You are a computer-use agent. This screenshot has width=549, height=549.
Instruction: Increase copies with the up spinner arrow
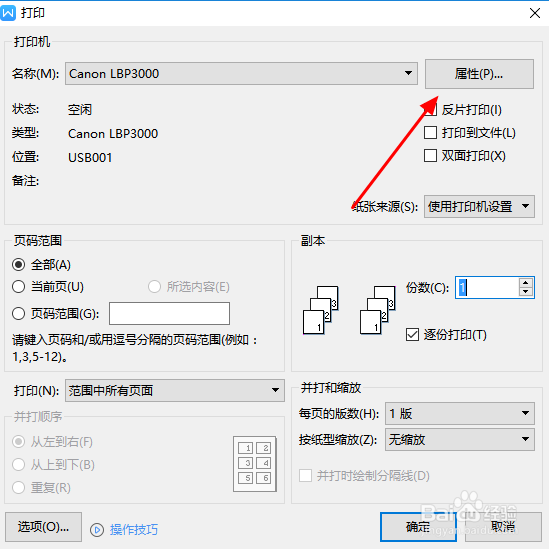(x=526, y=283)
